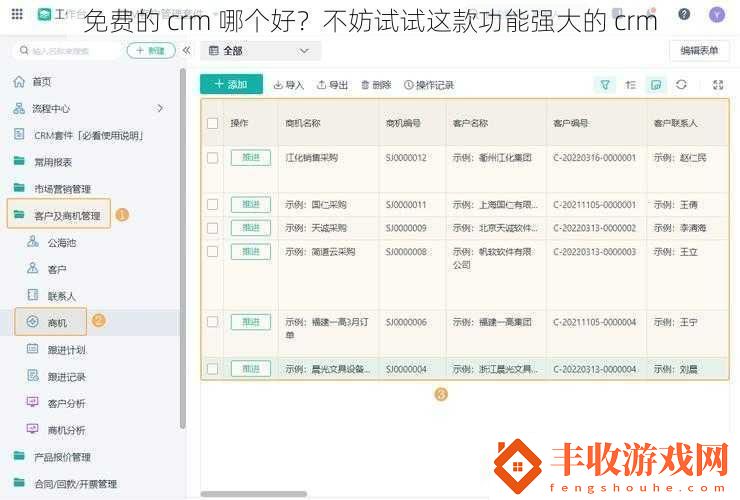Check the row for SJ0000006
The image size is (740, 500).
click(212, 322)
